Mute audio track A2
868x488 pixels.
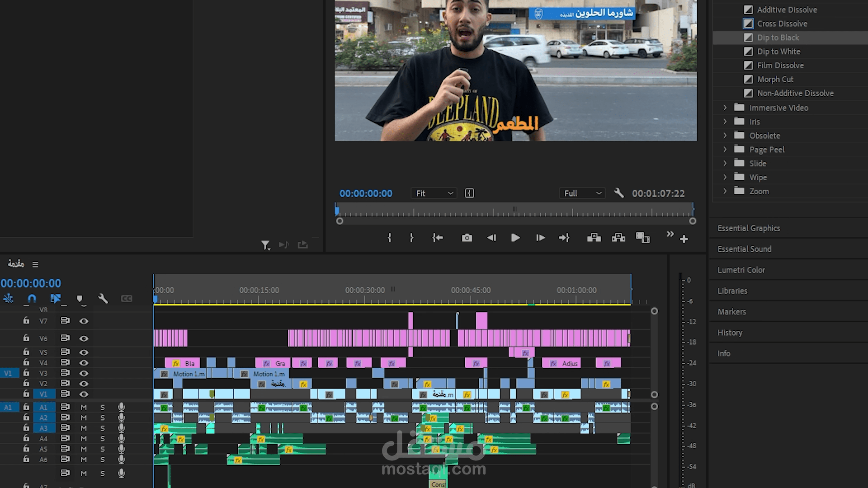(84, 418)
